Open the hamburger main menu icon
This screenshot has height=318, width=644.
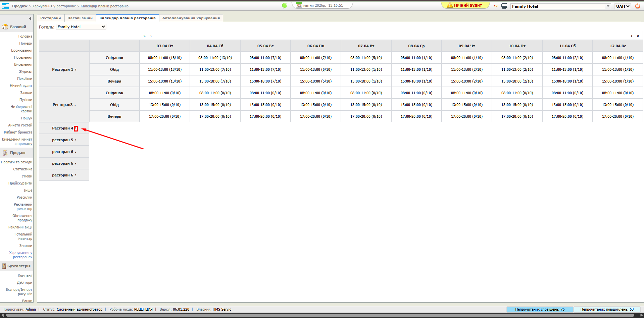click(5, 6)
